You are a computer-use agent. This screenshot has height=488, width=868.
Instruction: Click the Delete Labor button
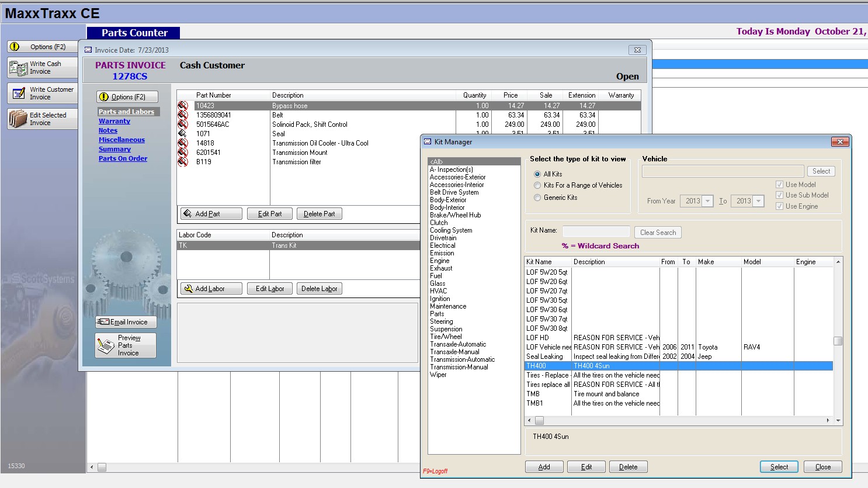click(320, 289)
